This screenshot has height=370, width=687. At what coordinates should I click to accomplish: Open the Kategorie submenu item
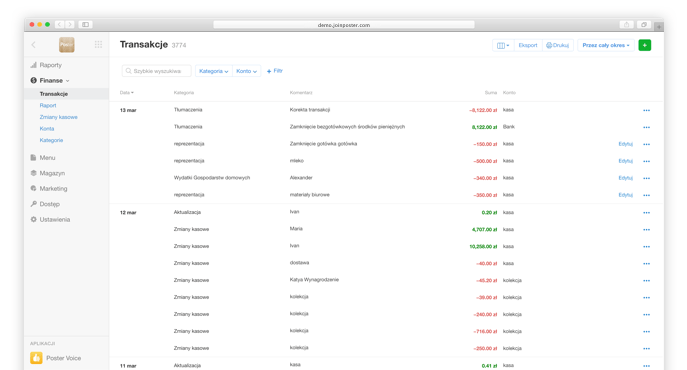pyautogui.click(x=51, y=140)
